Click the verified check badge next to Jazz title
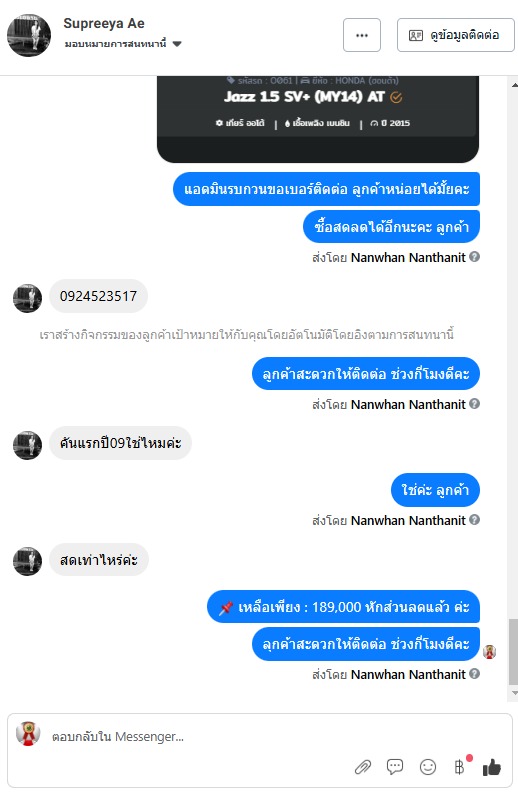Screen dimensions: 518x796 coord(396,97)
